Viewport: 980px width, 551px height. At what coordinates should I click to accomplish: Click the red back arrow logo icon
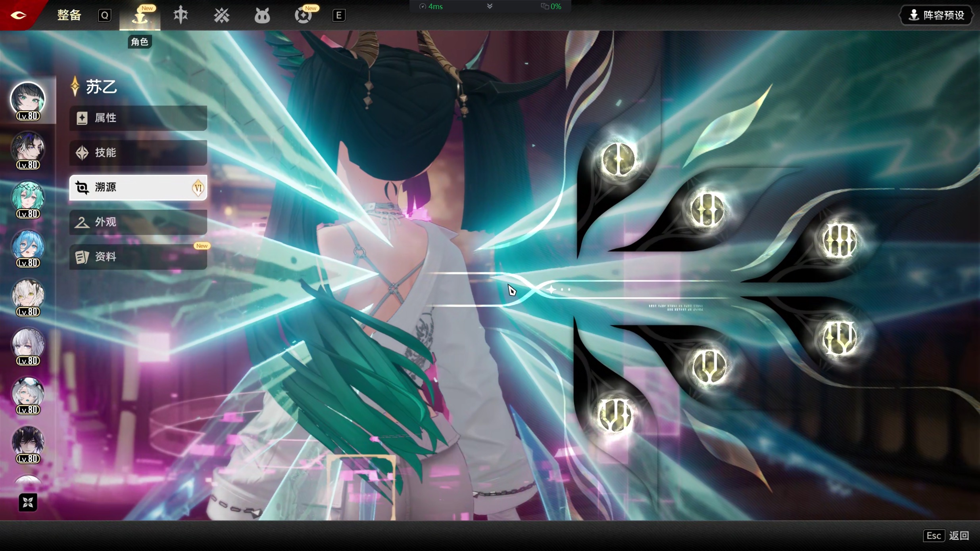pyautogui.click(x=18, y=15)
